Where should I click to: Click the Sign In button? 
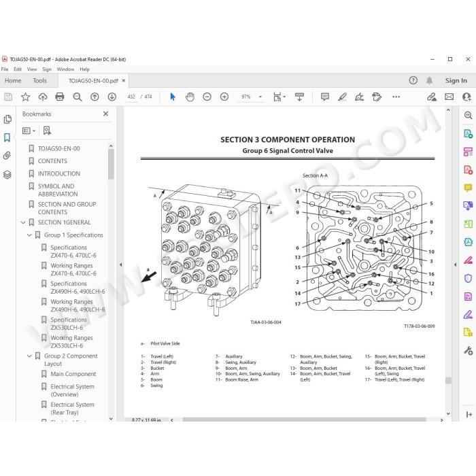coord(456,80)
